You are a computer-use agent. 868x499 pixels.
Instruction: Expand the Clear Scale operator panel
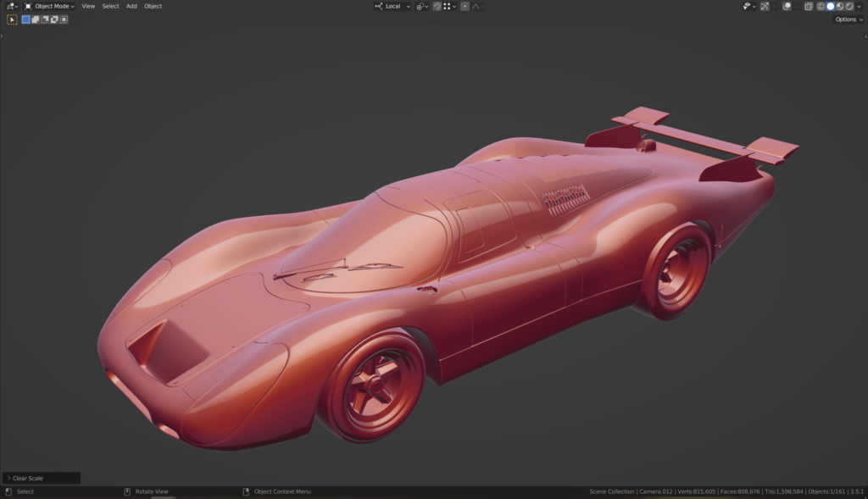(x=9, y=478)
